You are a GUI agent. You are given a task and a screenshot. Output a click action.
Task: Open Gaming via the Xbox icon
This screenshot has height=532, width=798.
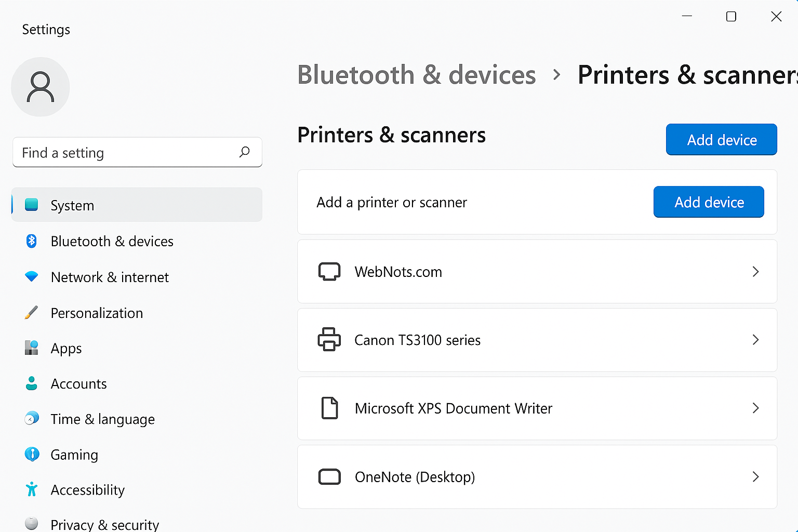[32, 454]
